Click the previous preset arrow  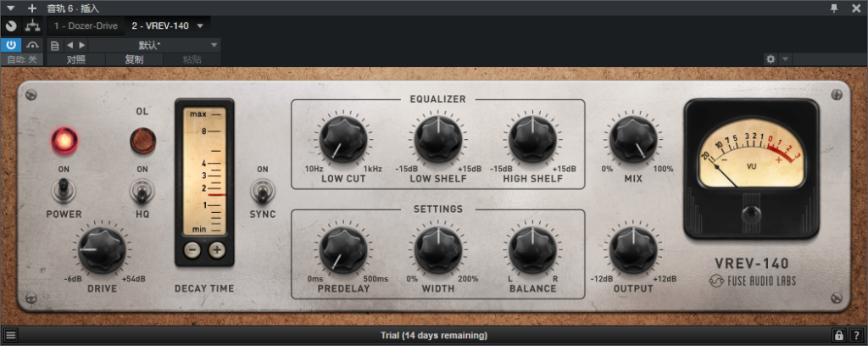click(70, 45)
